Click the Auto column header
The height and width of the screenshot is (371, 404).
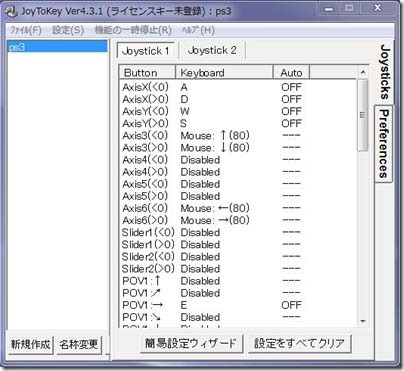click(x=291, y=72)
